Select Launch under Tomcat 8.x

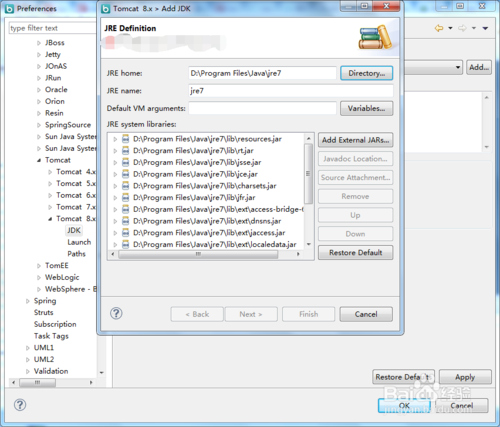pos(79,242)
